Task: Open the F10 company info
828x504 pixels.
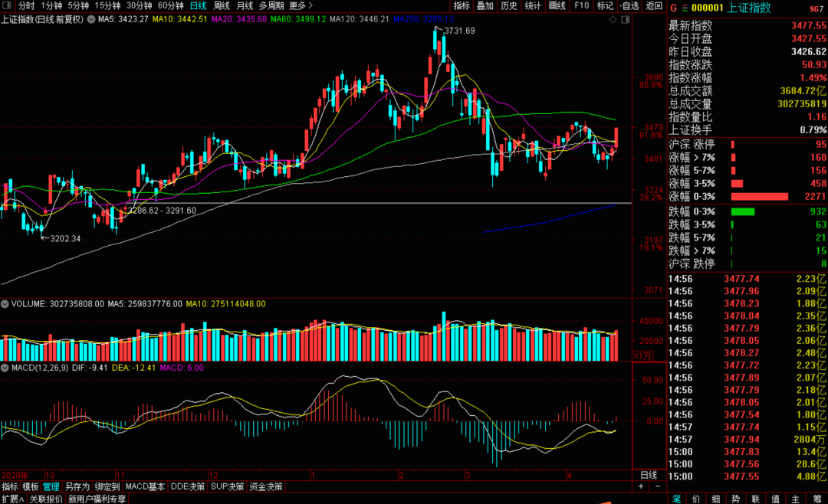Action: pyautogui.click(x=581, y=6)
